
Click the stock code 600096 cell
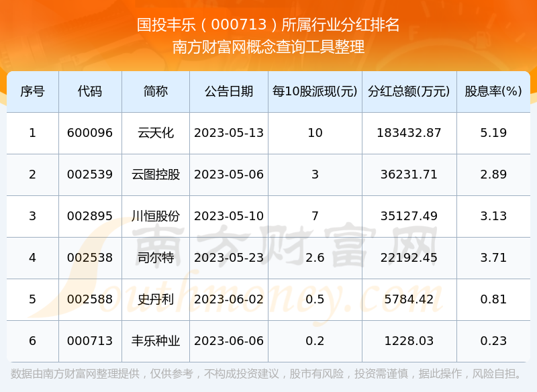tap(91, 132)
